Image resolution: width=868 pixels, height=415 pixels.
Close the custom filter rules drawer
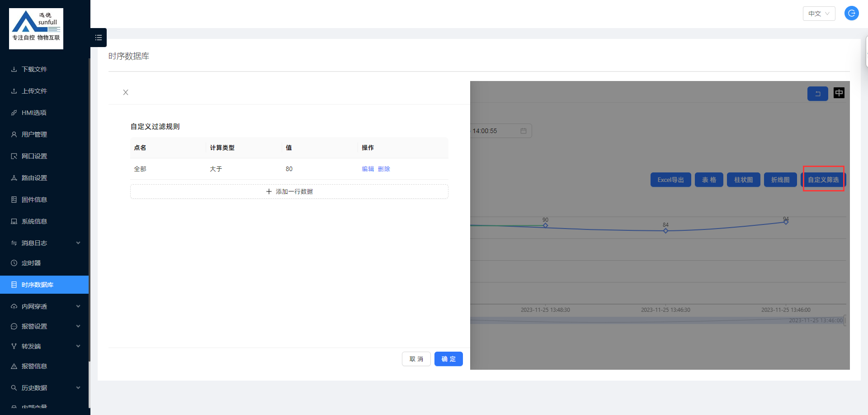(126, 92)
